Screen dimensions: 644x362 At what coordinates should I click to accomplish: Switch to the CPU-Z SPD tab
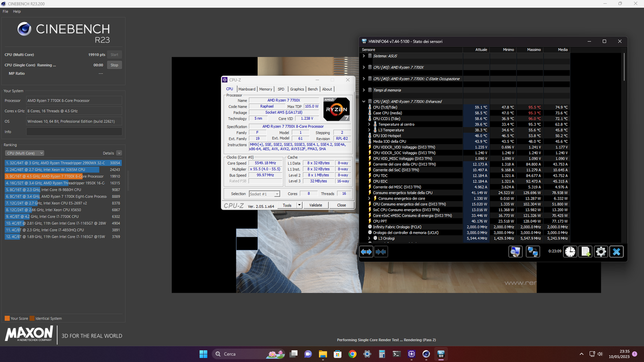(281, 89)
